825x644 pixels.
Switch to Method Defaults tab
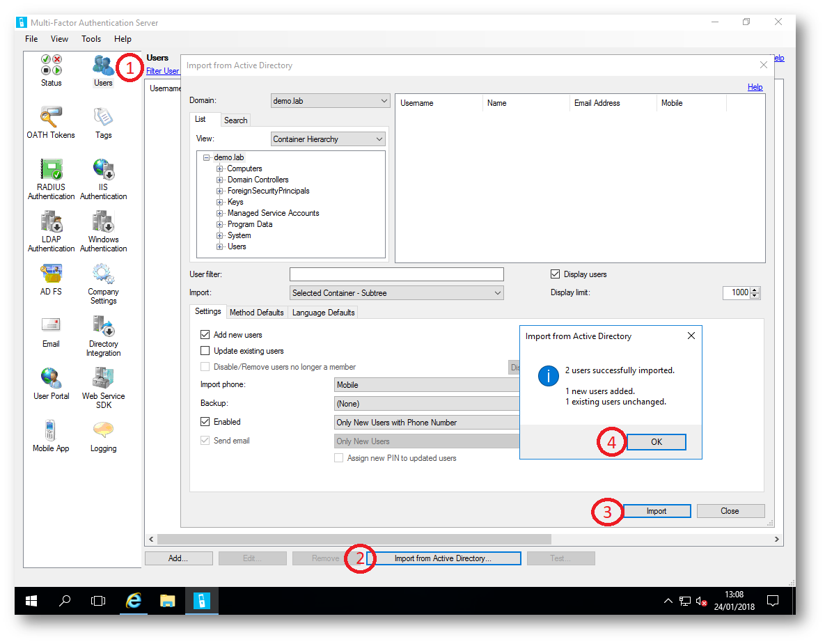pyautogui.click(x=257, y=312)
